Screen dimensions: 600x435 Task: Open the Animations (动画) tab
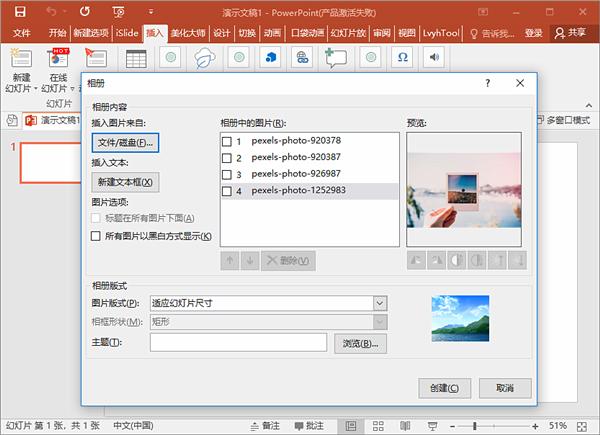click(272, 33)
